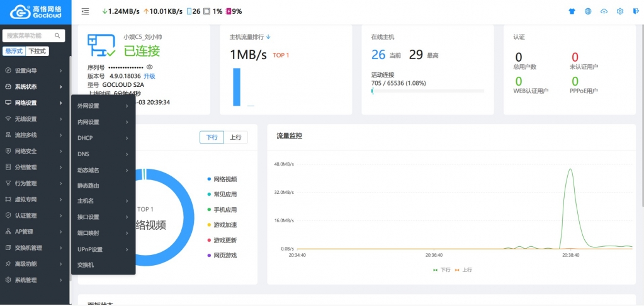Open the language globe icon
The width and height of the screenshot is (644, 306).
pyautogui.click(x=588, y=11)
